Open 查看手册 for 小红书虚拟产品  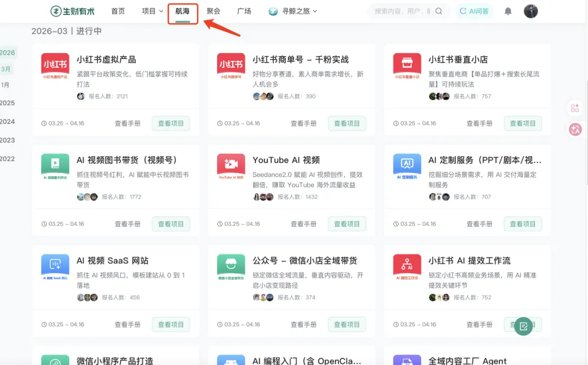coord(127,123)
